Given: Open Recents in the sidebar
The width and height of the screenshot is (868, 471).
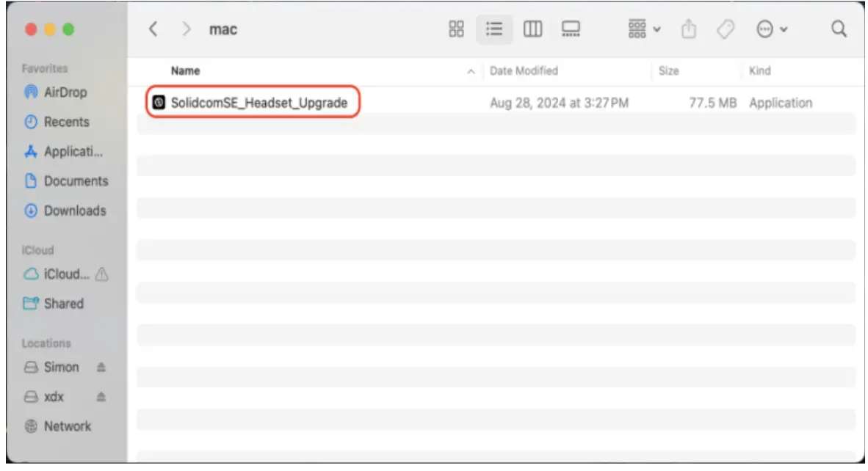Looking at the screenshot, I should (x=57, y=122).
